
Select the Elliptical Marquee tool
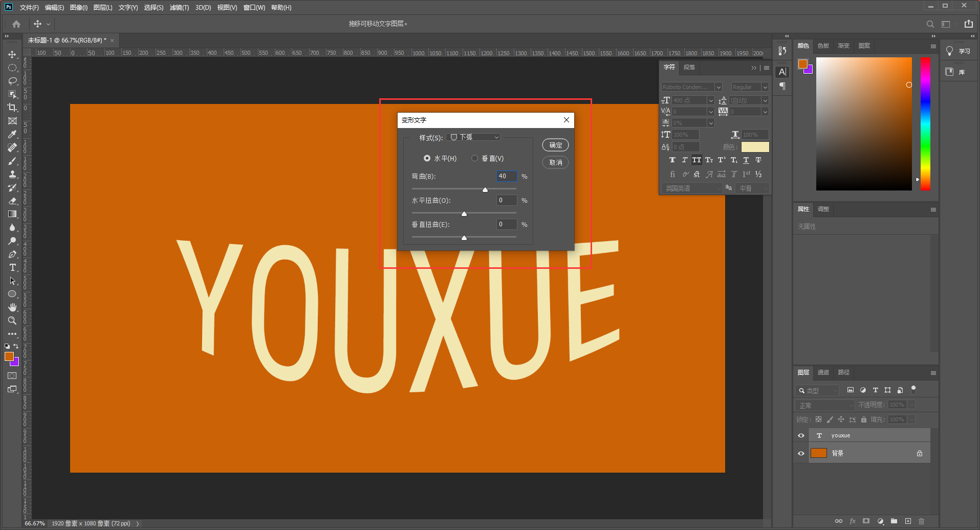12,68
